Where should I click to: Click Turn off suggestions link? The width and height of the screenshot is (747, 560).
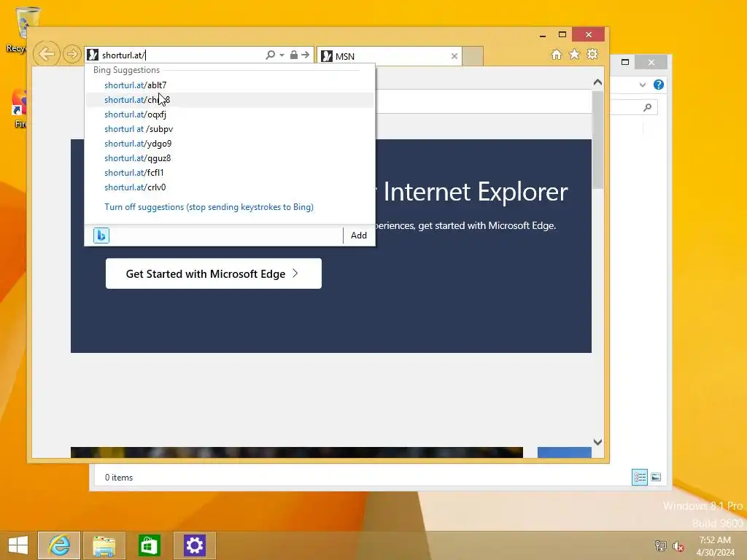(209, 207)
